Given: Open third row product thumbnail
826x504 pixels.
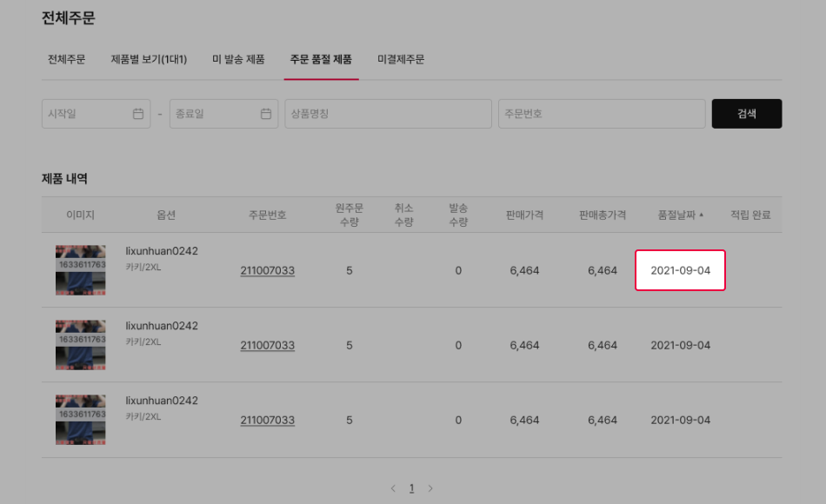Looking at the screenshot, I should coord(81,420).
